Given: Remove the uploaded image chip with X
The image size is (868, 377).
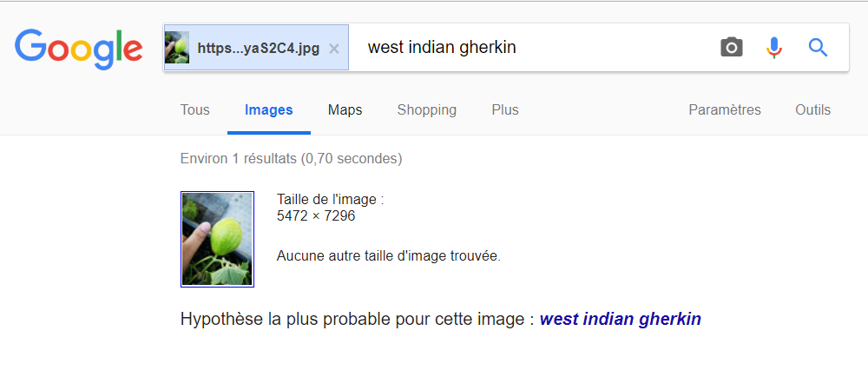Looking at the screenshot, I should coord(334,48).
